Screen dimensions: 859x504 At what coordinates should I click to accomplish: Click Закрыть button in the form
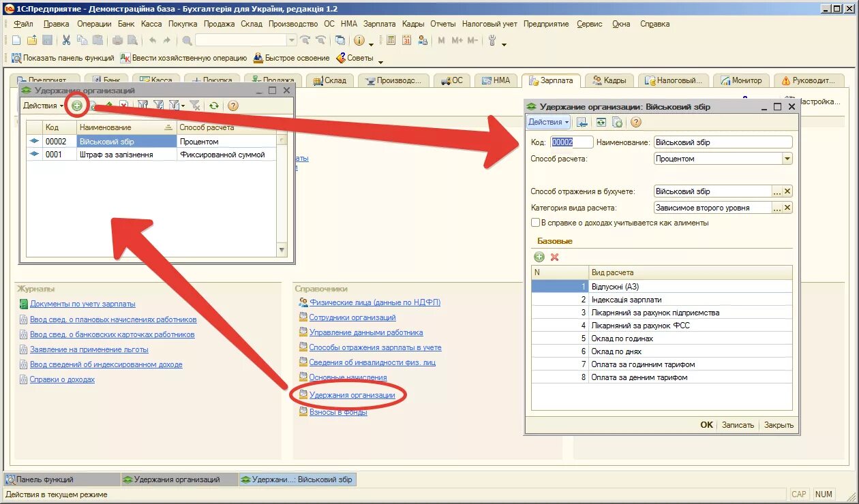779,425
